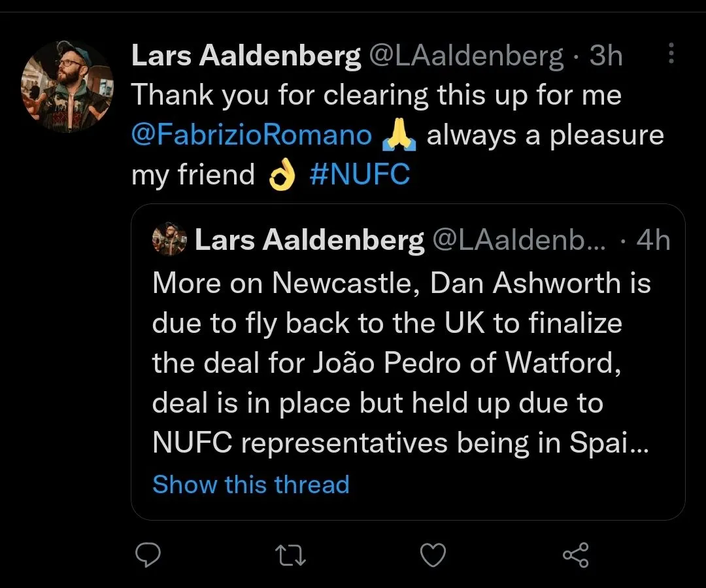Open the three-dot more options menu

coord(671,55)
